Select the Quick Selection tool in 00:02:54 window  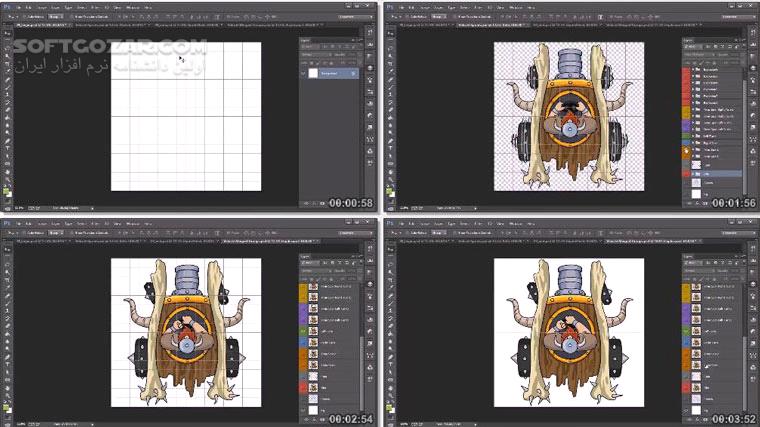click(7, 272)
